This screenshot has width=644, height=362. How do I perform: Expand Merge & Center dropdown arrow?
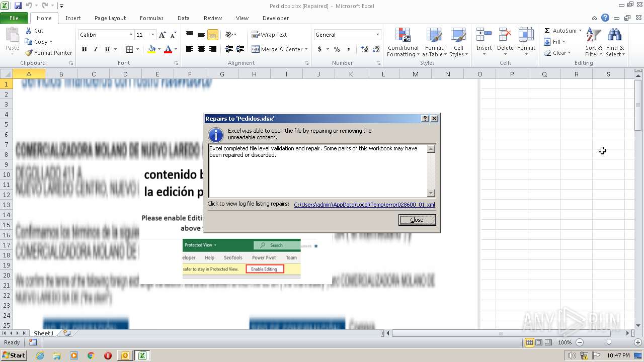307,49
